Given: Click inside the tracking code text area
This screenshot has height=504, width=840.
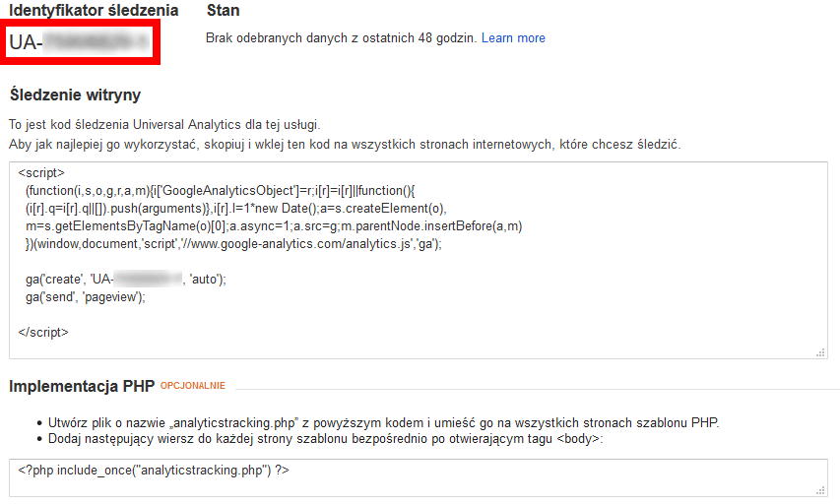Looking at the screenshot, I should click(419, 260).
